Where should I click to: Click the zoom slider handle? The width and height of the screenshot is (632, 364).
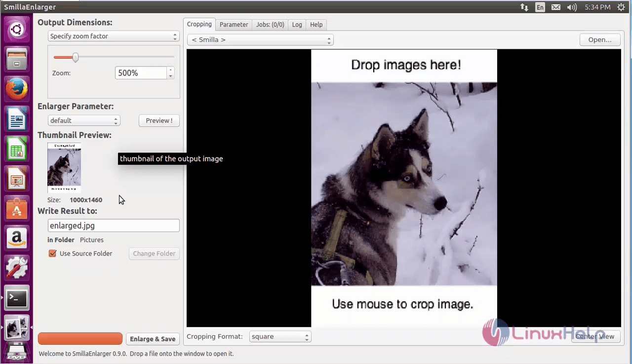pos(76,57)
